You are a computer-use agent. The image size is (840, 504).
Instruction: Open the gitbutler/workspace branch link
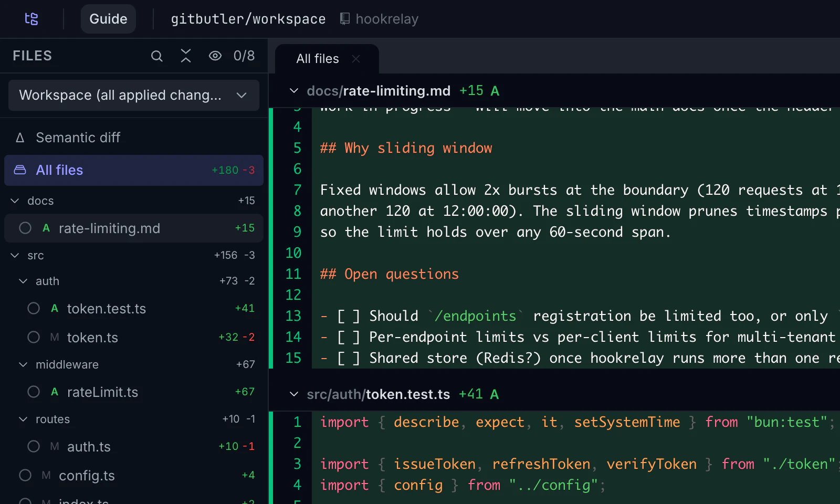pyautogui.click(x=248, y=19)
